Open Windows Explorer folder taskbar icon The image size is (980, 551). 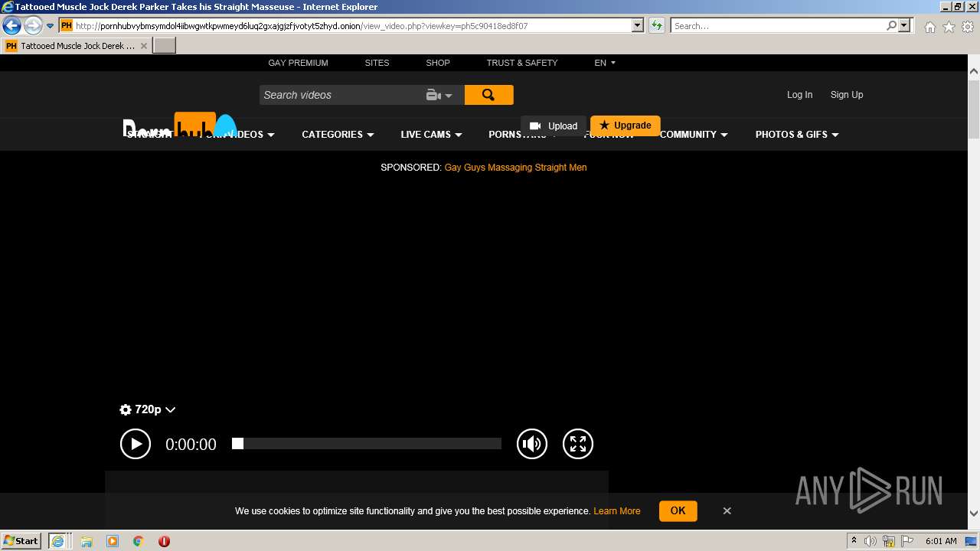pos(87,541)
